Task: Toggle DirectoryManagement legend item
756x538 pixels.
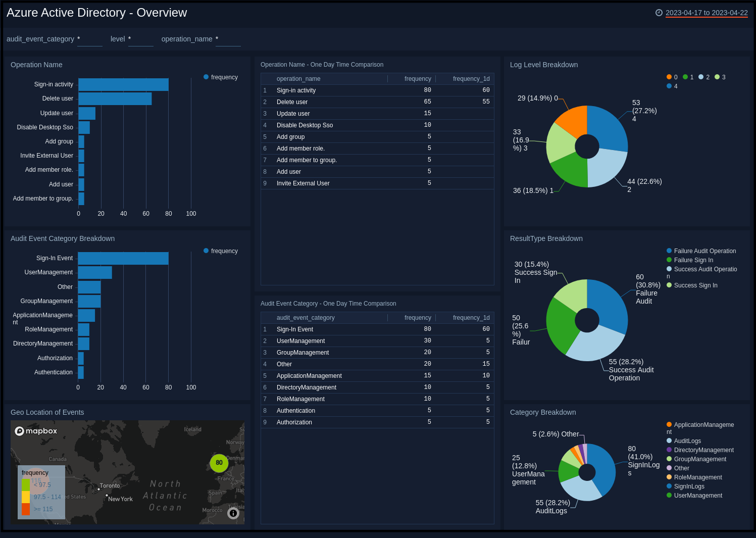Action: pos(700,450)
